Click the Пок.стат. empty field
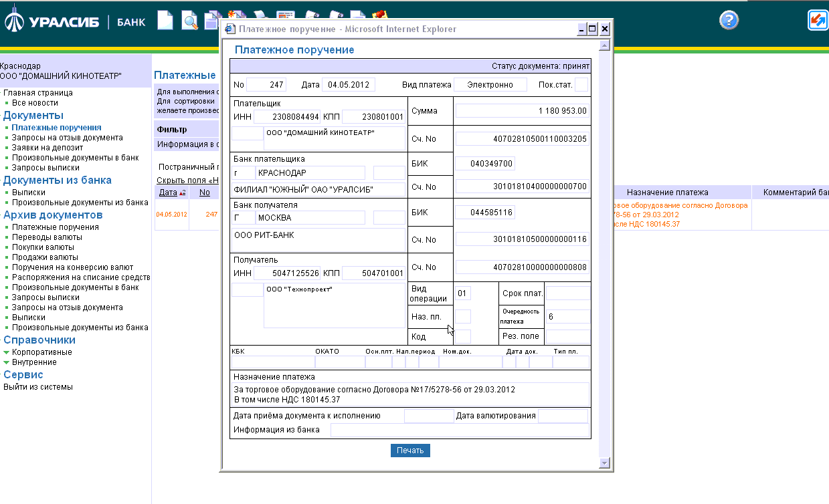Image resolution: width=829 pixels, height=504 pixels. tap(581, 85)
